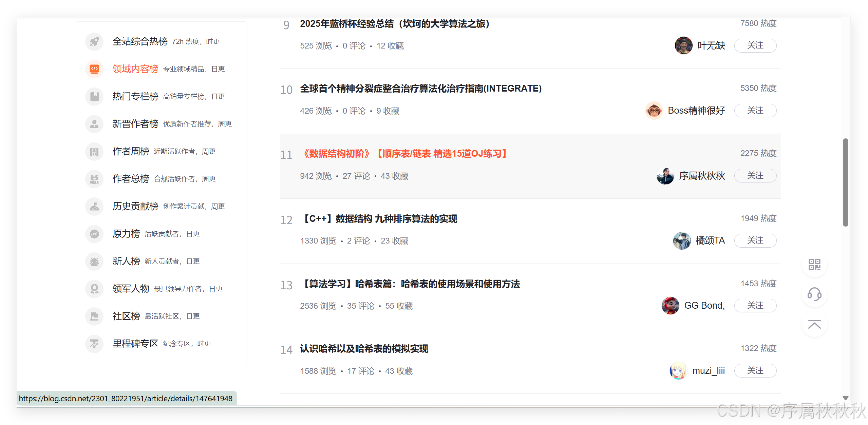
Task: Open the customer service headset icon
Action: (x=814, y=294)
